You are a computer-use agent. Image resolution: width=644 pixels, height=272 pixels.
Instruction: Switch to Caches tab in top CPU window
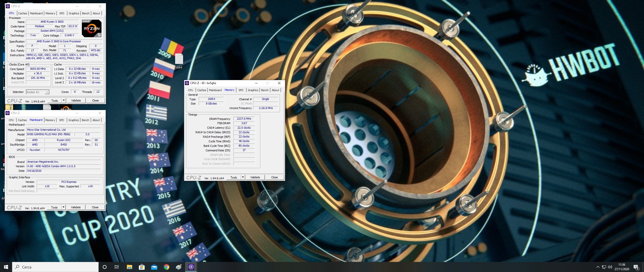(x=23, y=13)
